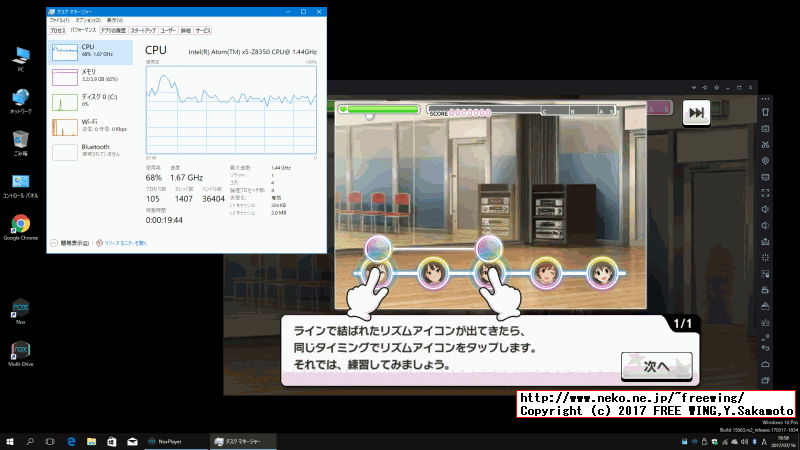
Task: Switch to the プロセス tab
Action: (x=59, y=31)
